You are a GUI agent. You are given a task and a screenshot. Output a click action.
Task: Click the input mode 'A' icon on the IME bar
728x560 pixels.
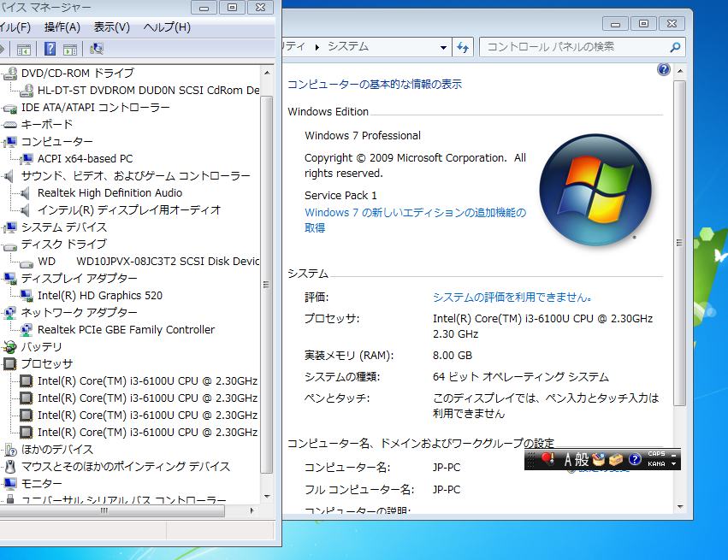pos(567,460)
